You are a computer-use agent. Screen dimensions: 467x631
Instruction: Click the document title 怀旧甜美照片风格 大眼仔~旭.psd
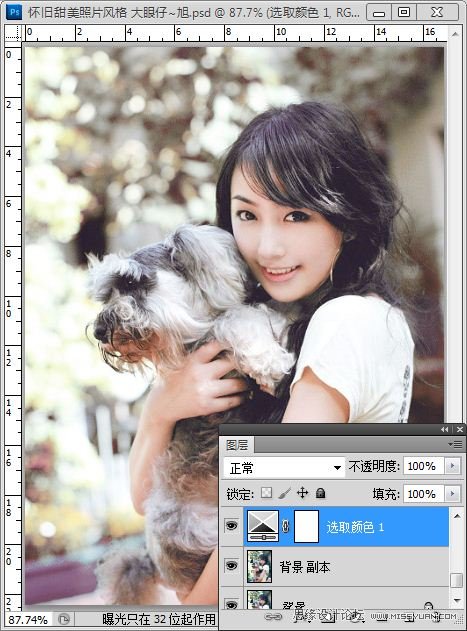(119, 12)
